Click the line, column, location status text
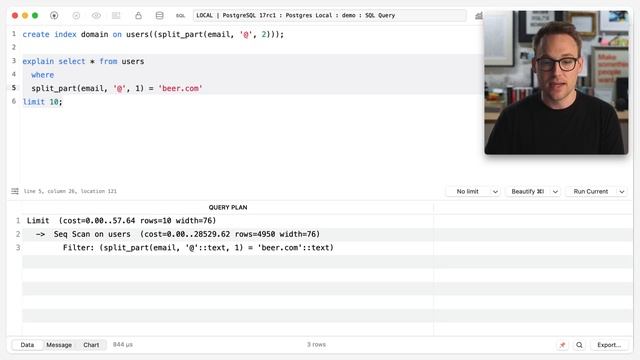Image resolution: width=640 pixels, height=360 pixels. (x=70, y=191)
